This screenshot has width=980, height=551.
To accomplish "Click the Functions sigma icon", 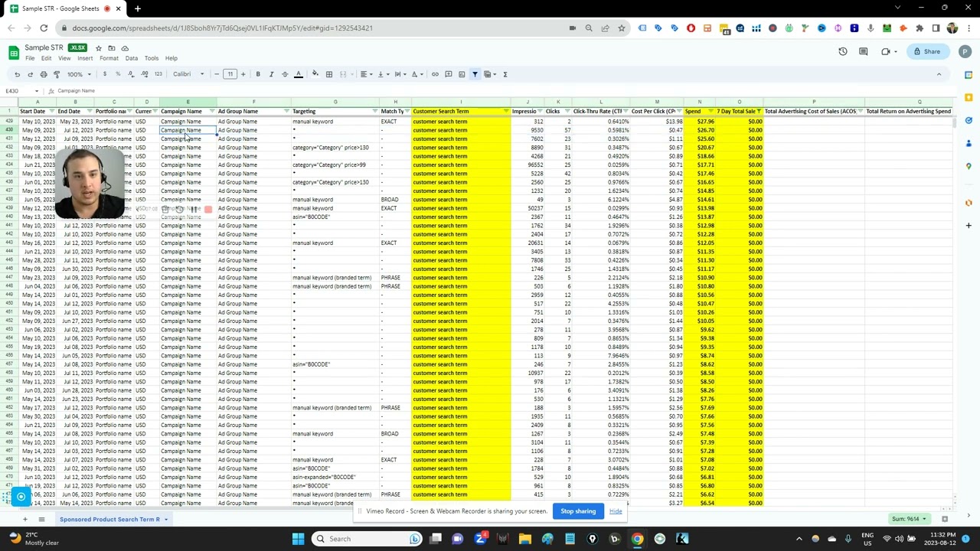I will click(x=505, y=74).
